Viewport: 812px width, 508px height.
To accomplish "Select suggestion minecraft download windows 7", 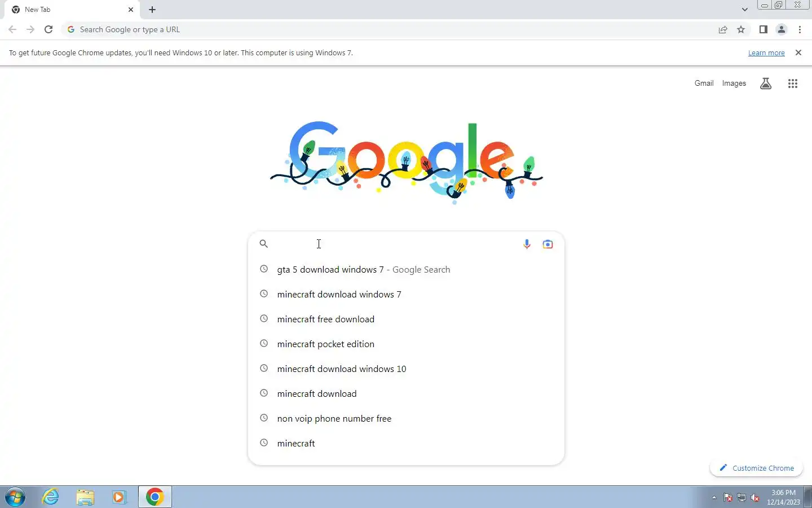I will point(406,294).
